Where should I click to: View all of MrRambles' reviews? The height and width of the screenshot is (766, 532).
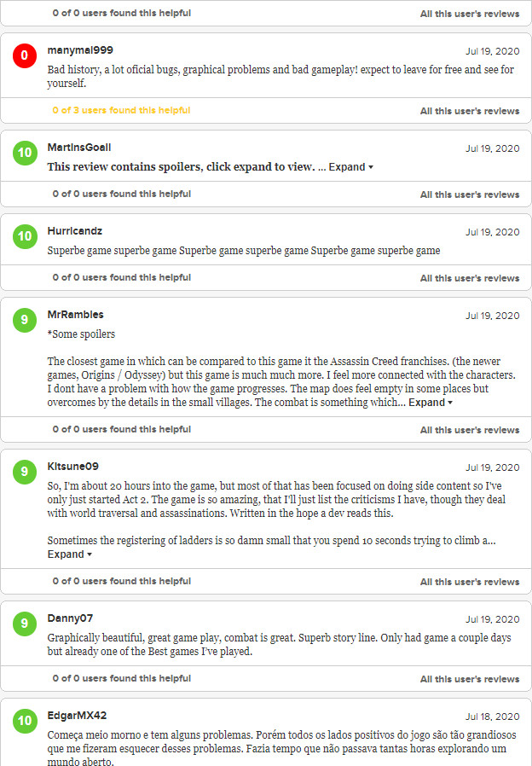(469, 430)
